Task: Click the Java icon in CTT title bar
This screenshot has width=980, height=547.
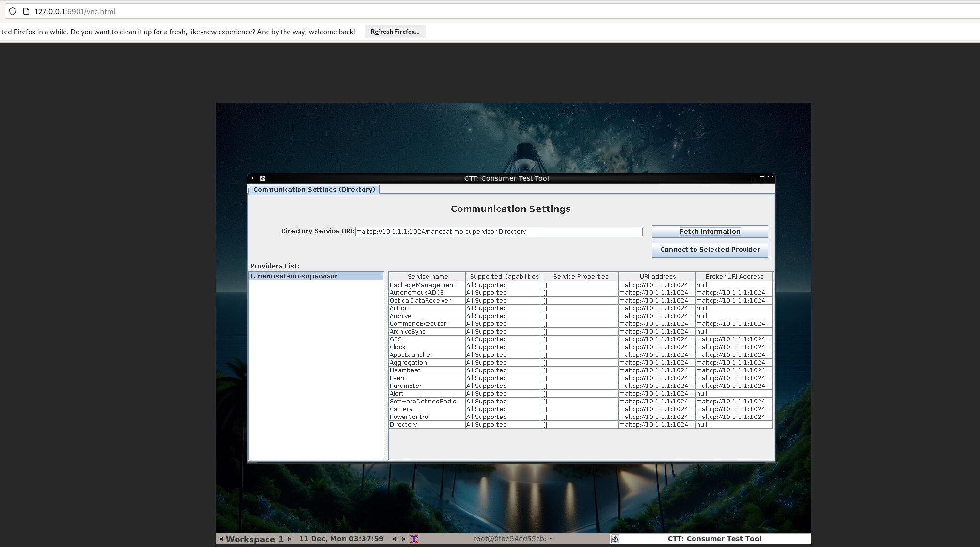Action: [262, 178]
